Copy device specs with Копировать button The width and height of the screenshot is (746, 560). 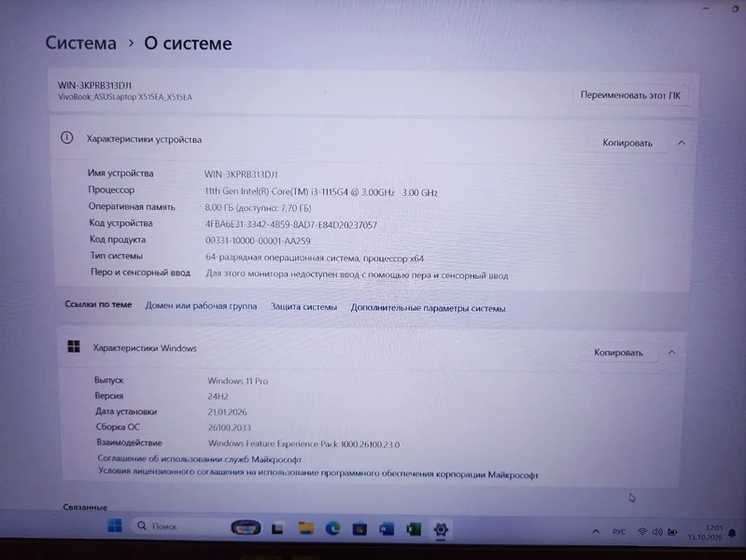click(x=627, y=143)
